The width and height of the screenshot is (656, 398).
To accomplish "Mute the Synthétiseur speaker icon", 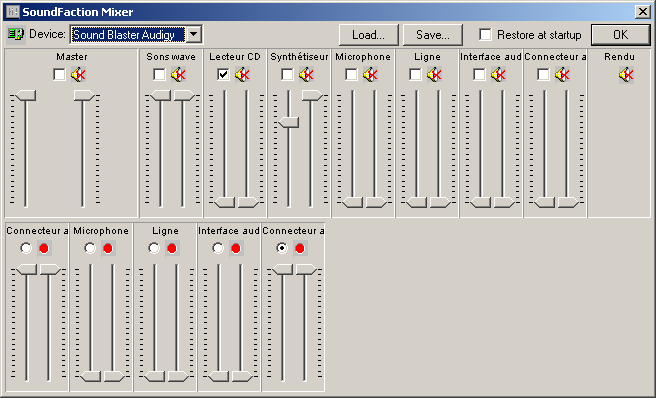I will pyautogui.click(x=306, y=75).
